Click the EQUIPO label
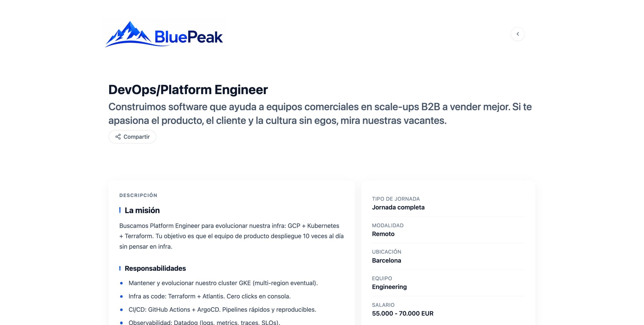Viewport: 644px width, 325px height. coord(382,278)
